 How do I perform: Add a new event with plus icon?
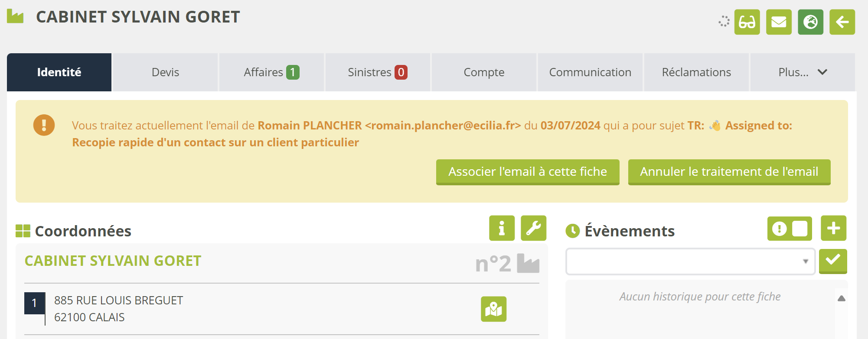coord(833,228)
